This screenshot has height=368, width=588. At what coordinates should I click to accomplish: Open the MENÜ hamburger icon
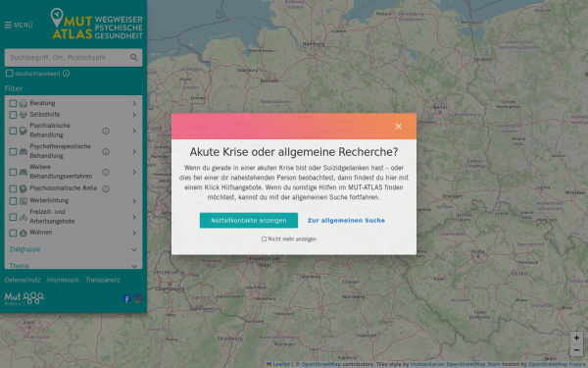coord(8,26)
